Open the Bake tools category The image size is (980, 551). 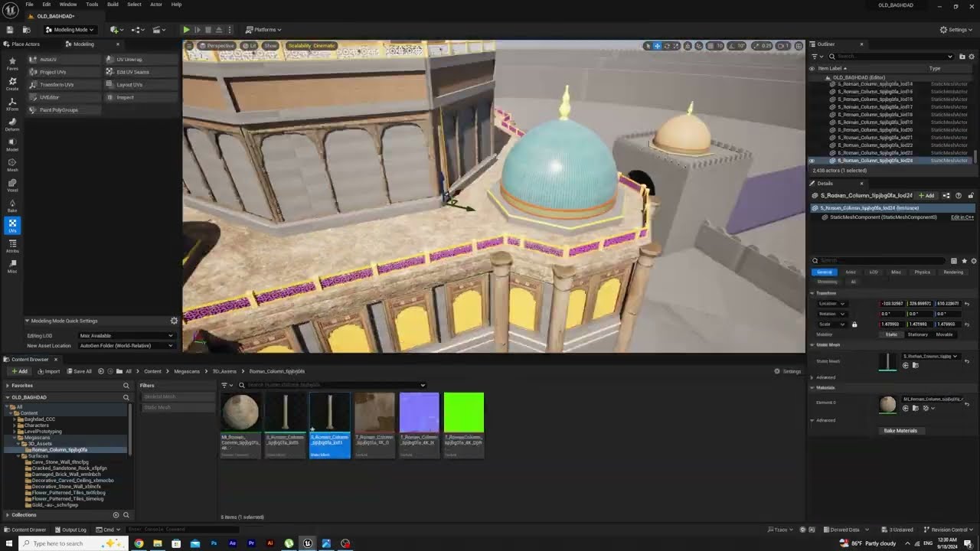pos(12,204)
